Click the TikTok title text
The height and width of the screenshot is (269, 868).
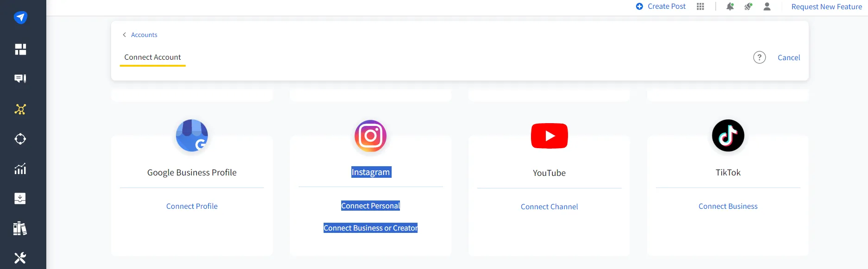pyautogui.click(x=728, y=172)
